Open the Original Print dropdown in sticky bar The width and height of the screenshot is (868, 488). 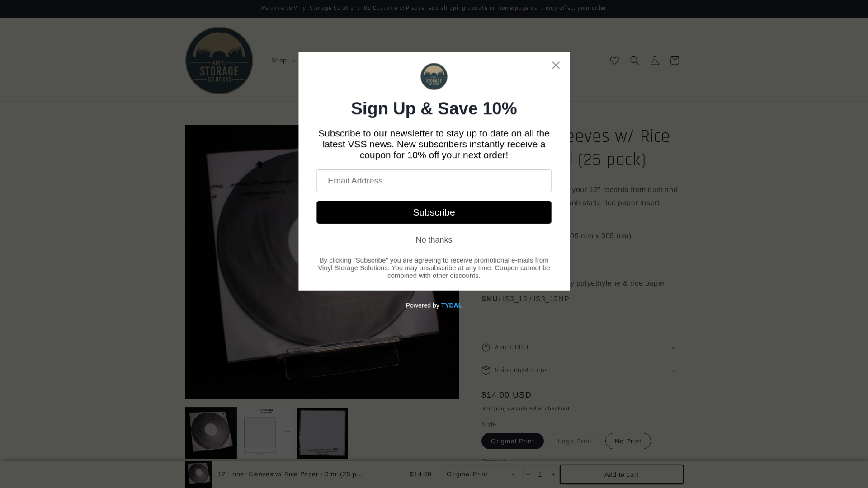481,474
